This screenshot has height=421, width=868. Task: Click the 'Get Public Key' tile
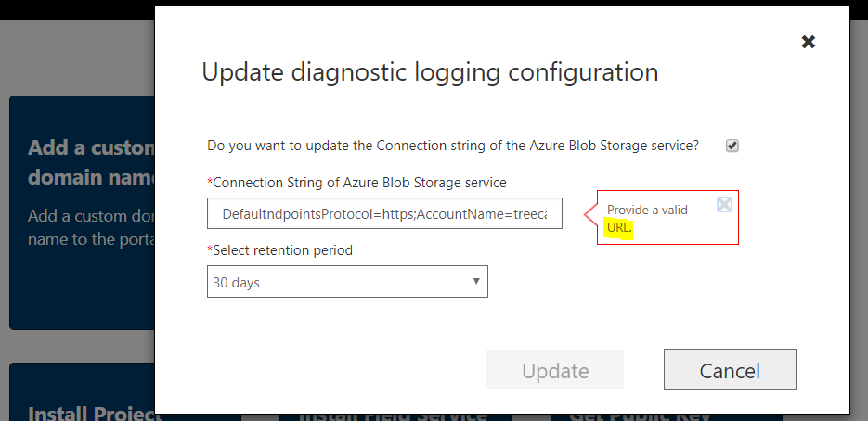click(x=640, y=416)
